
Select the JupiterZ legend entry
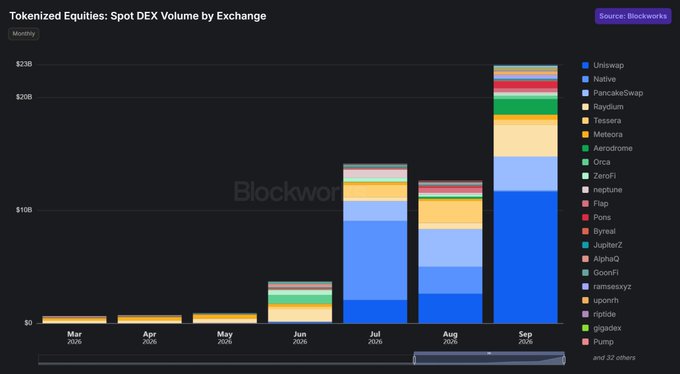602,245
